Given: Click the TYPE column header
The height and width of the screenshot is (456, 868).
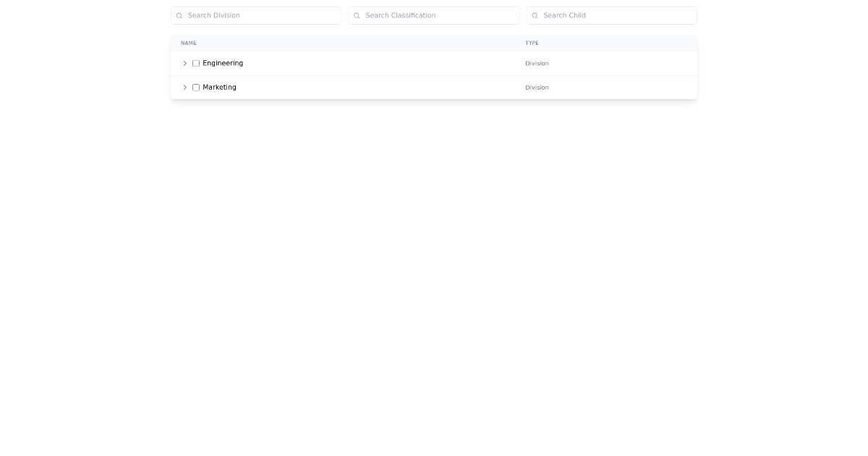Looking at the screenshot, I should pyautogui.click(x=532, y=43).
